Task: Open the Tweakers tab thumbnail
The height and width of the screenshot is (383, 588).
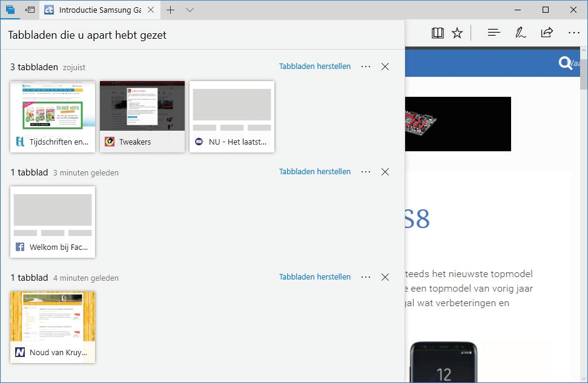Action: click(142, 116)
